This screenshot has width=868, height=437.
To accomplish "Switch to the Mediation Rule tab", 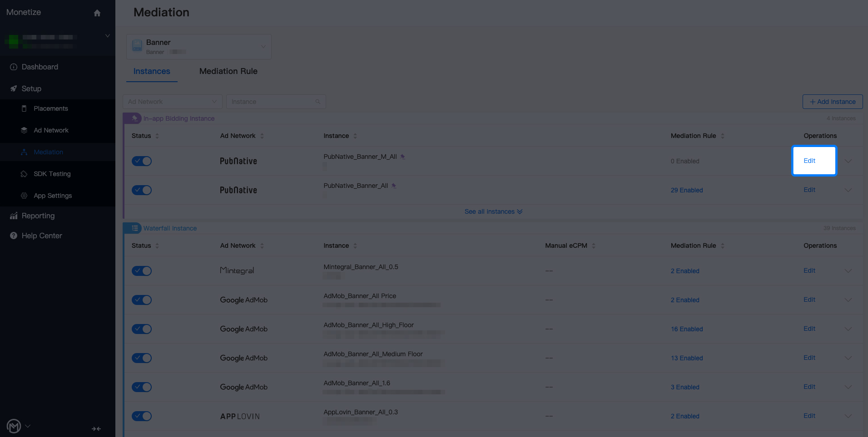I will [x=228, y=71].
